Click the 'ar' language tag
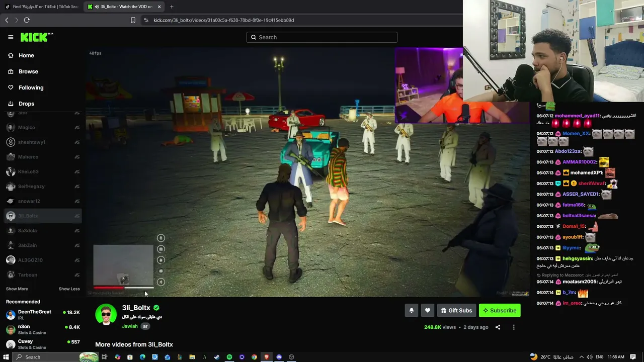The width and height of the screenshot is (644, 362). [145, 326]
